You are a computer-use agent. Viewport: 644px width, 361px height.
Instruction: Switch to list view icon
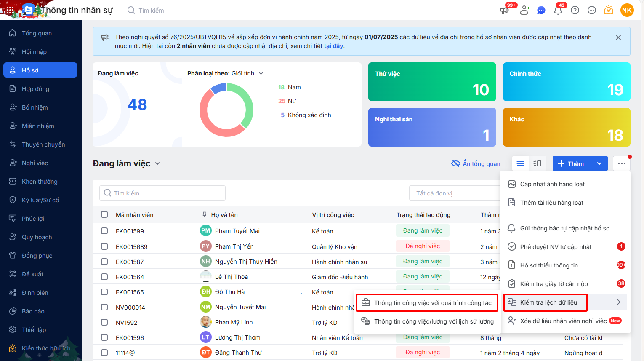point(521,163)
